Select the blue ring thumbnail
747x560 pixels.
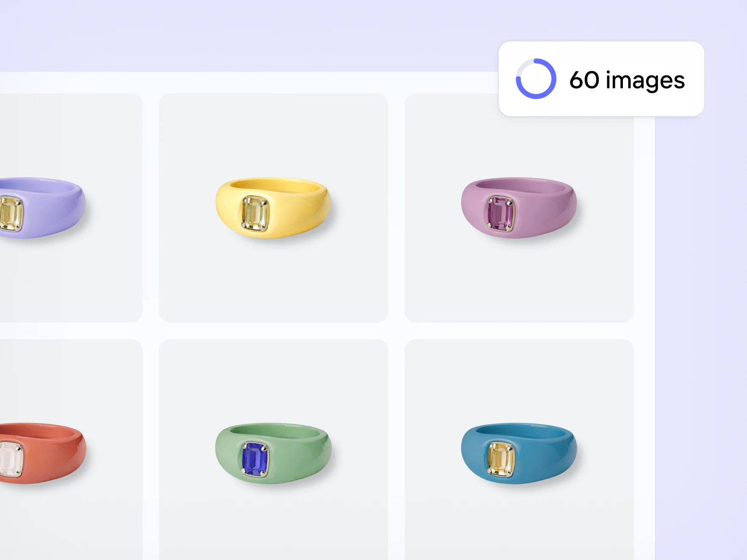point(519,450)
